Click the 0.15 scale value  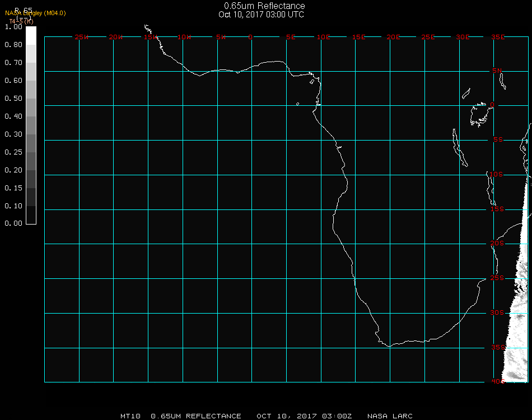point(13,188)
